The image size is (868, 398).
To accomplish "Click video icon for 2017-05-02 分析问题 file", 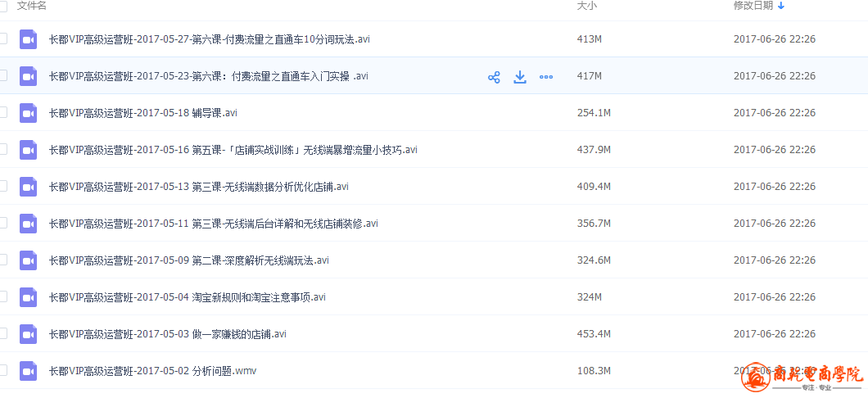I will 28,371.
